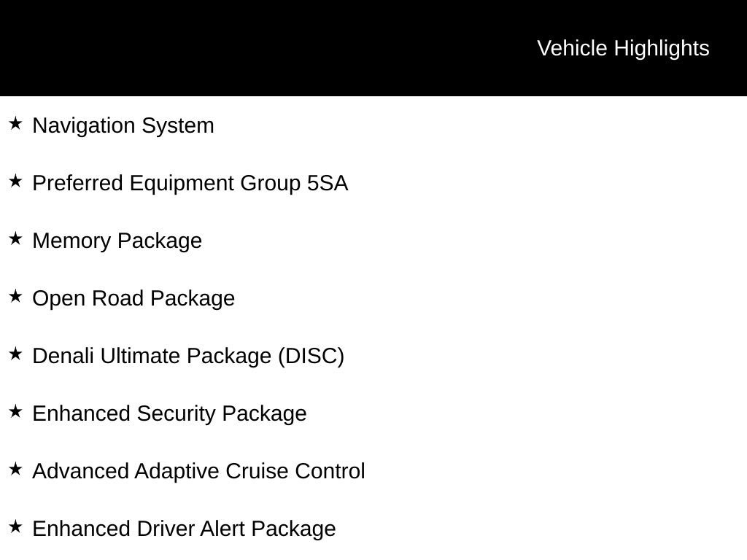Click the star bullet for Open Road Package
This screenshot has height=560, width=747.
[x=16, y=296]
